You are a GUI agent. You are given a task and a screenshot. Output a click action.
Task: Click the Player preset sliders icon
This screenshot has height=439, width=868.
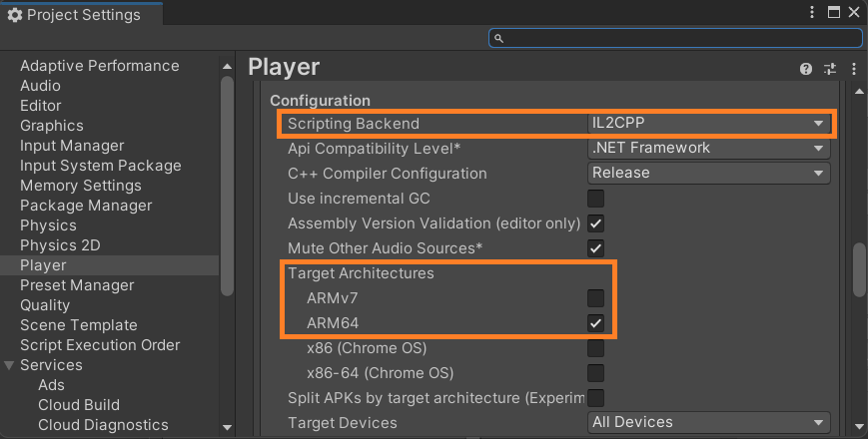point(830,69)
